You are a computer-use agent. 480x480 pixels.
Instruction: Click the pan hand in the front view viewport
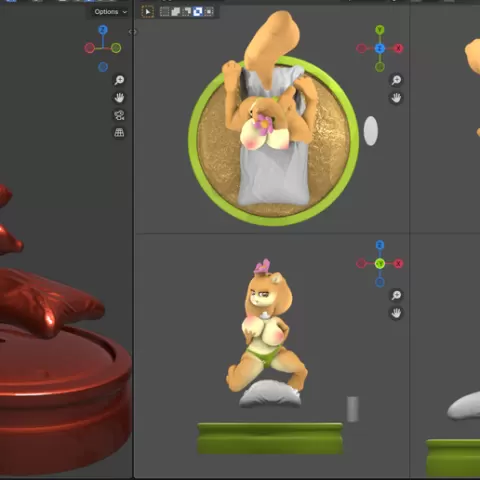(396, 313)
